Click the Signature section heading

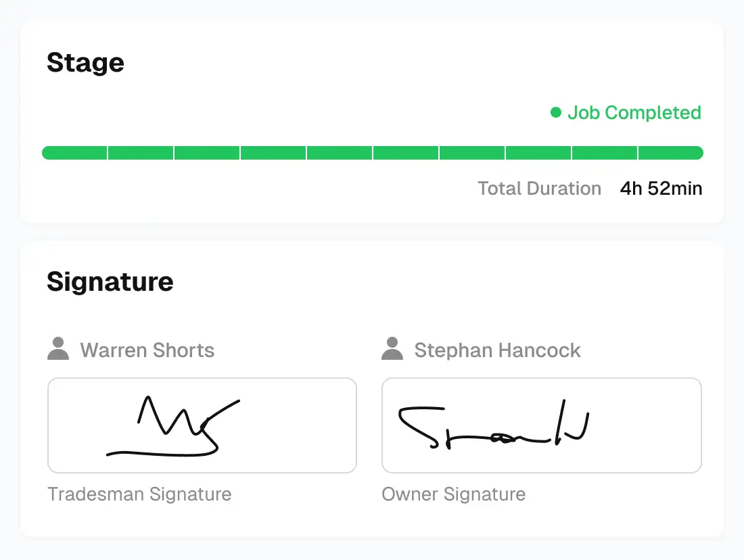click(110, 281)
